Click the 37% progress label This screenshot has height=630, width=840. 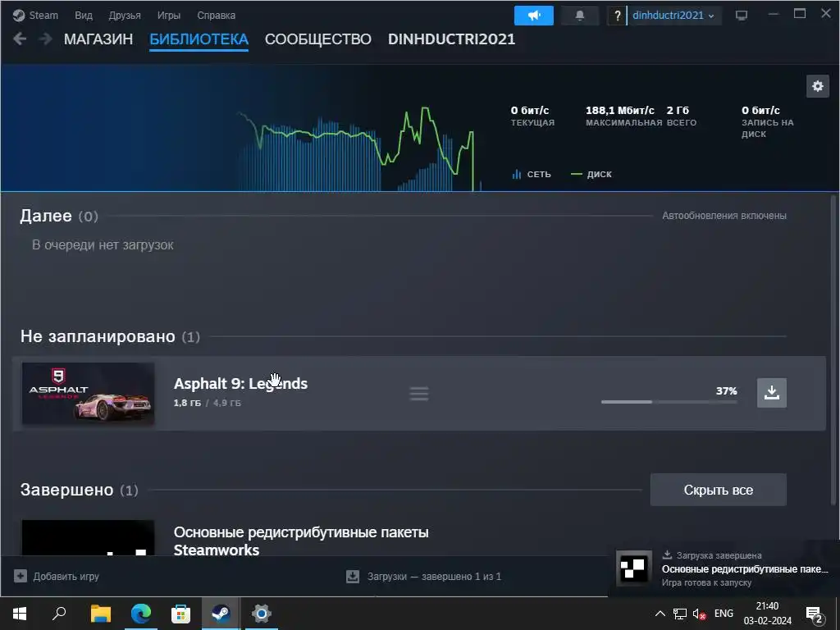[x=727, y=390]
